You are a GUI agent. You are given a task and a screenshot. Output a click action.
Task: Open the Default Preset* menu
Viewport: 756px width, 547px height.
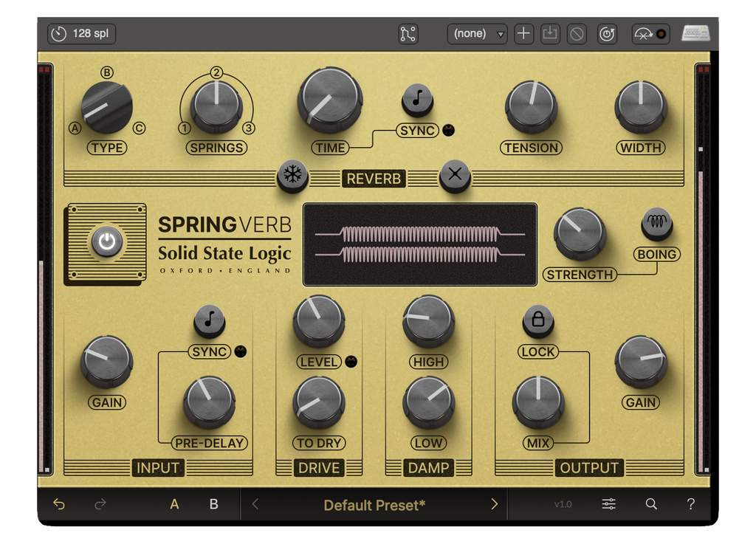374,505
